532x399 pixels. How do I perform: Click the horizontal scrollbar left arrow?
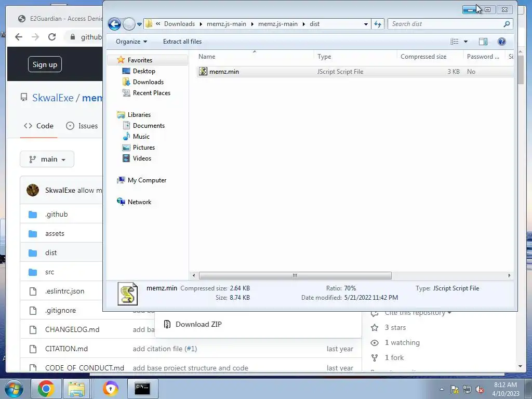coord(194,275)
